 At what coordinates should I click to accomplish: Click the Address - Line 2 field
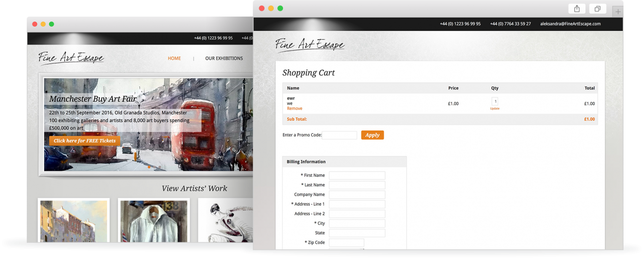pos(357,214)
